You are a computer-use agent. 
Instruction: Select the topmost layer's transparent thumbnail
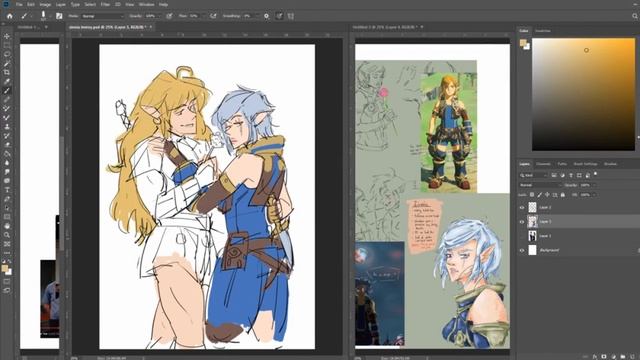click(532, 207)
